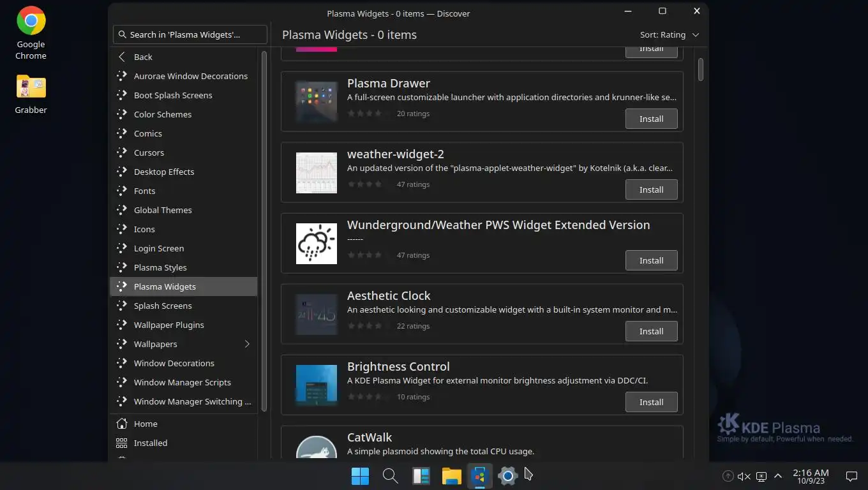This screenshot has height=490, width=868.
Task: Click the taskbar search magnifier
Action: click(x=390, y=476)
